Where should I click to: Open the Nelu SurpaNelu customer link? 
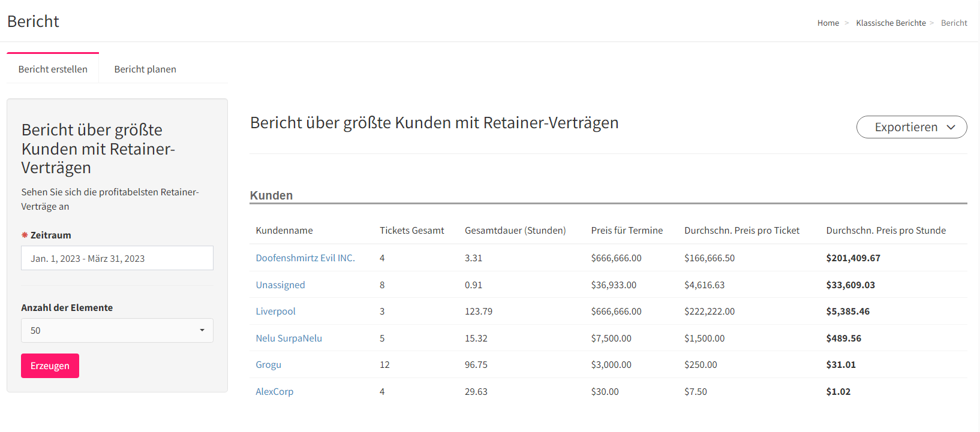pos(288,338)
